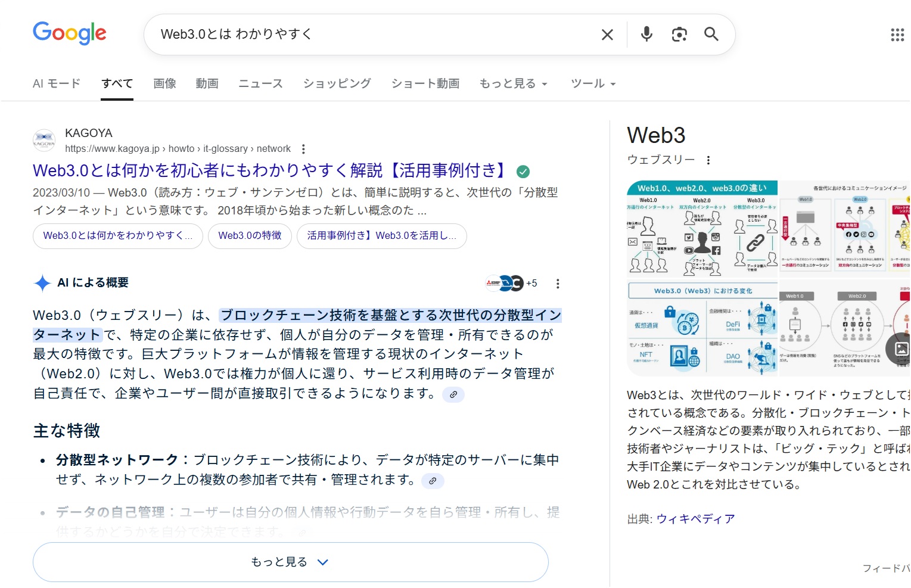Expand the もっと見る dropdown in tabs
Screen dimensions: 911x588
[513, 83]
